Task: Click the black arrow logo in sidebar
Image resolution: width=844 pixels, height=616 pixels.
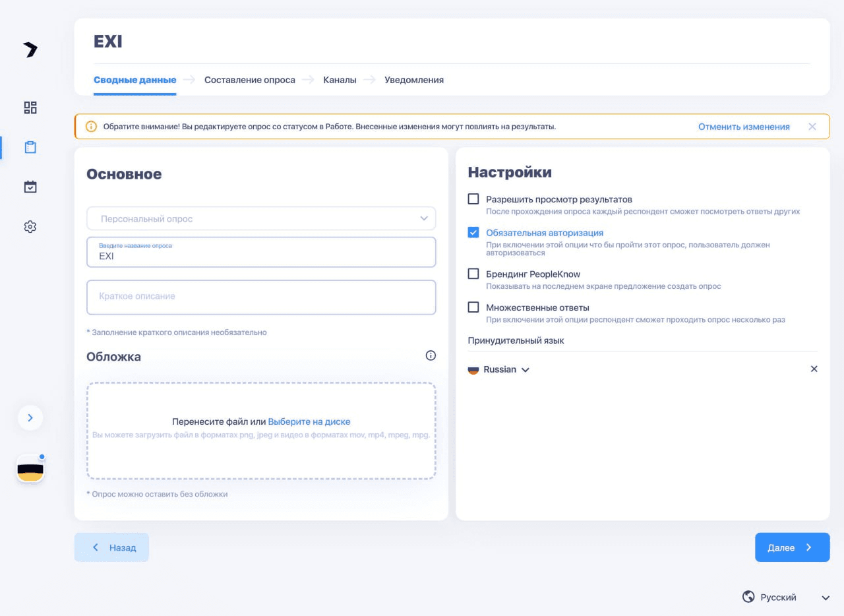Action: pyautogui.click(x=30, y=49)
